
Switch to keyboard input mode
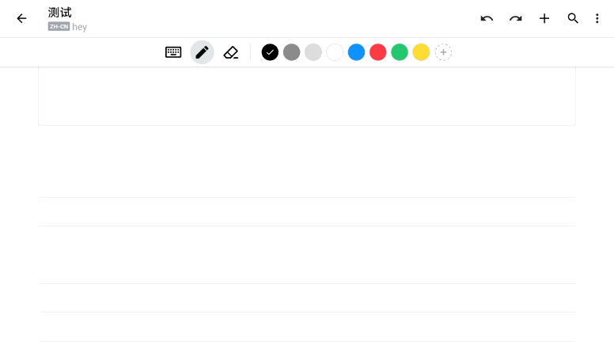tap(173, 52)
